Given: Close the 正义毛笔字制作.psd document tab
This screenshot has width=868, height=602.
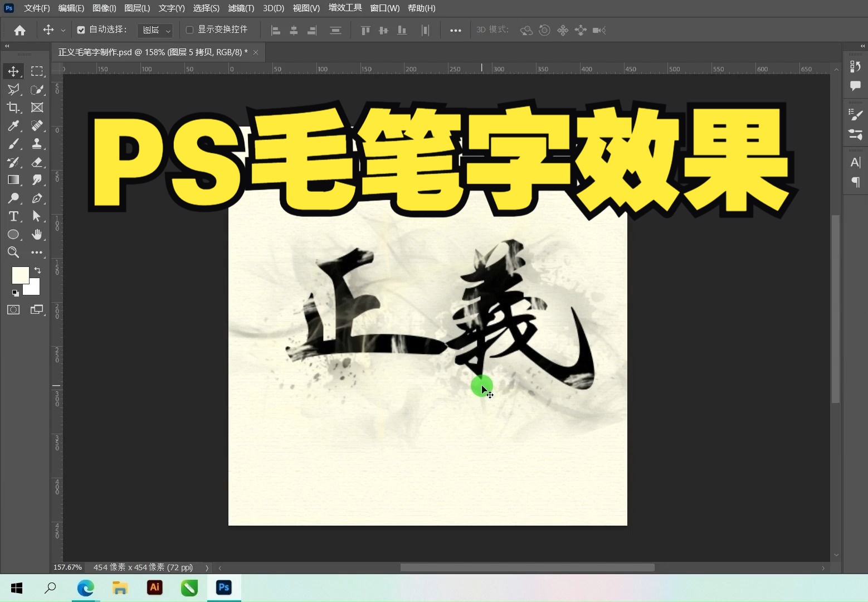Looking at the screenshot, I should coord(256,52).
